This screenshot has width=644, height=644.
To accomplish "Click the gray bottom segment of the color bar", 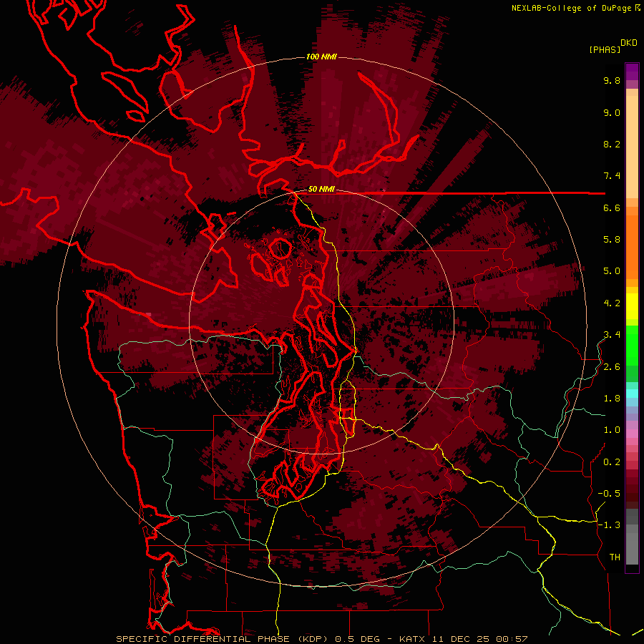I will click(x=632, y=546).
